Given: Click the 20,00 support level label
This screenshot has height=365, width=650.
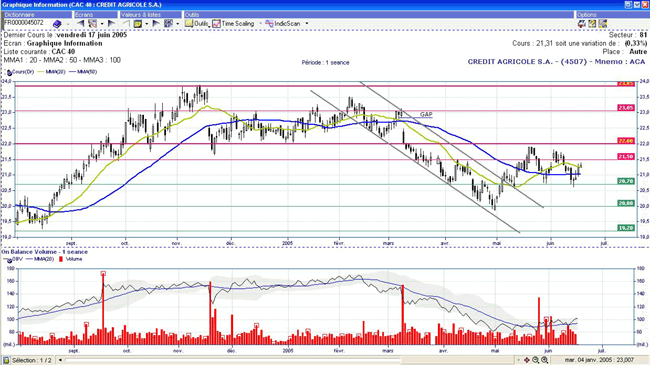Looking at the screenshot, I should (x=626, y=203).
